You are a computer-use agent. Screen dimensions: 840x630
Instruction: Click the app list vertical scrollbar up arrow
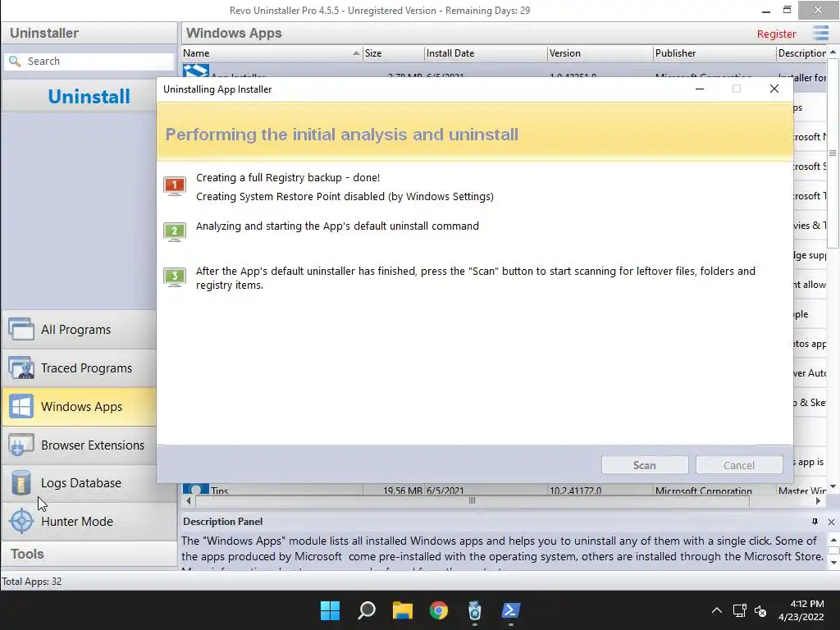[833, 52]
